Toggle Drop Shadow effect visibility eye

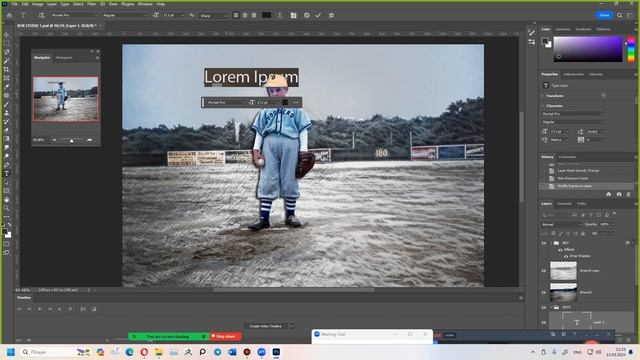[x=566, y=256]
